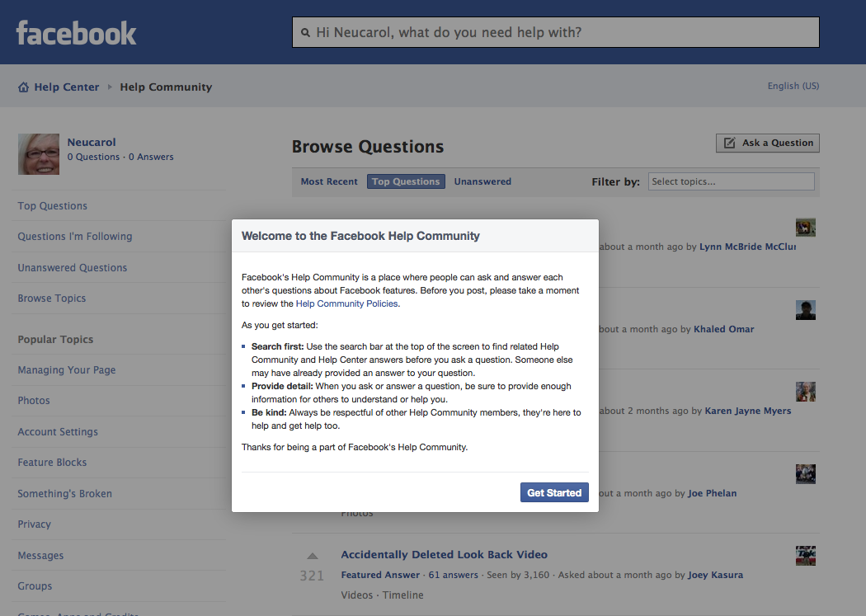Screen dimensions: 866x616
Task: Open the Help Community Policies link
Action: coord(346,303)
